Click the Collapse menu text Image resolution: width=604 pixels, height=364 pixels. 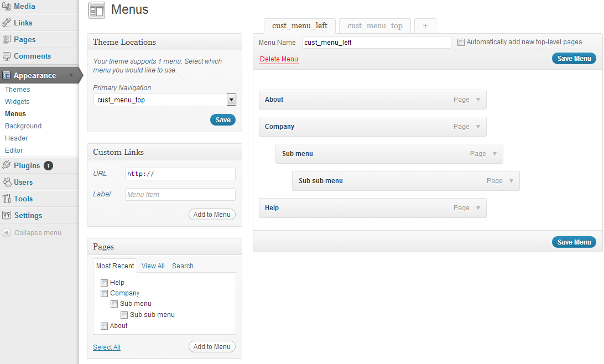pyautogui.click(x=38, y=233)
